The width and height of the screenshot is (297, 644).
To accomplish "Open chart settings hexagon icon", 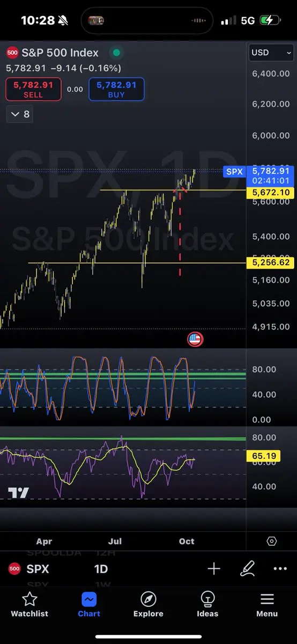I will pos(272,541).
